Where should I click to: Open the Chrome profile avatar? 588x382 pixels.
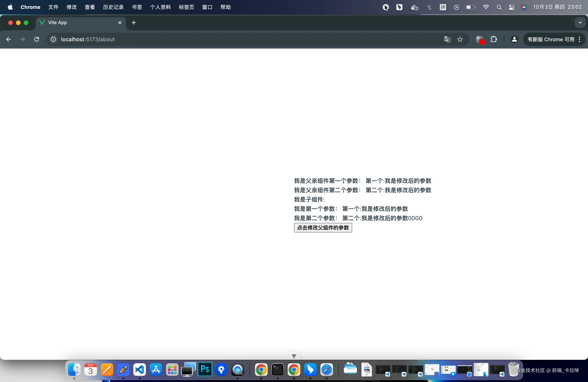coord(514,39)
